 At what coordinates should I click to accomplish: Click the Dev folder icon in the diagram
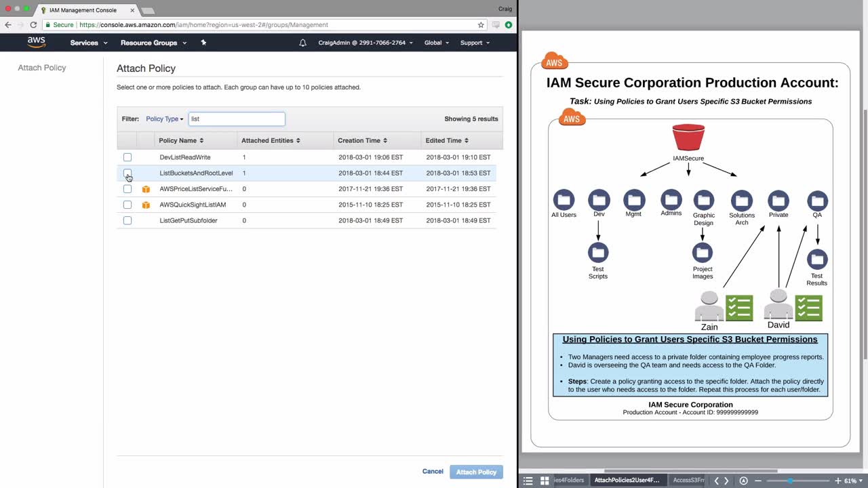599,200
